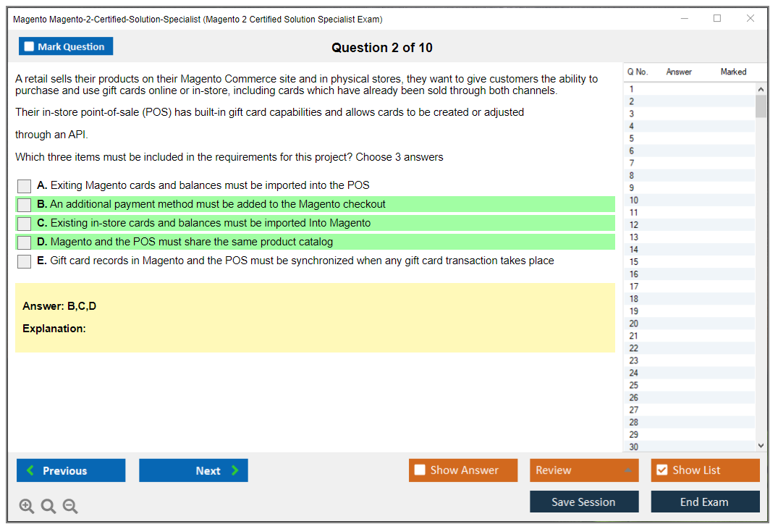Image resolution: width=778 pixels, height=532 pixels.
Task: Click the zoom in magnifier icon
Action: [27, 507]
